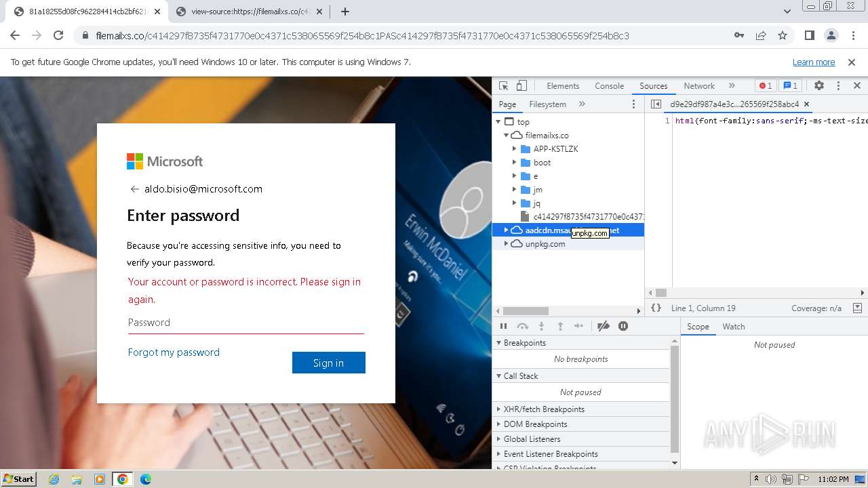Image resolution: width=868 pixels, height=488 pixels.
Task: Click back arrow beside aldo.bisio email
Action: (134, 189)
